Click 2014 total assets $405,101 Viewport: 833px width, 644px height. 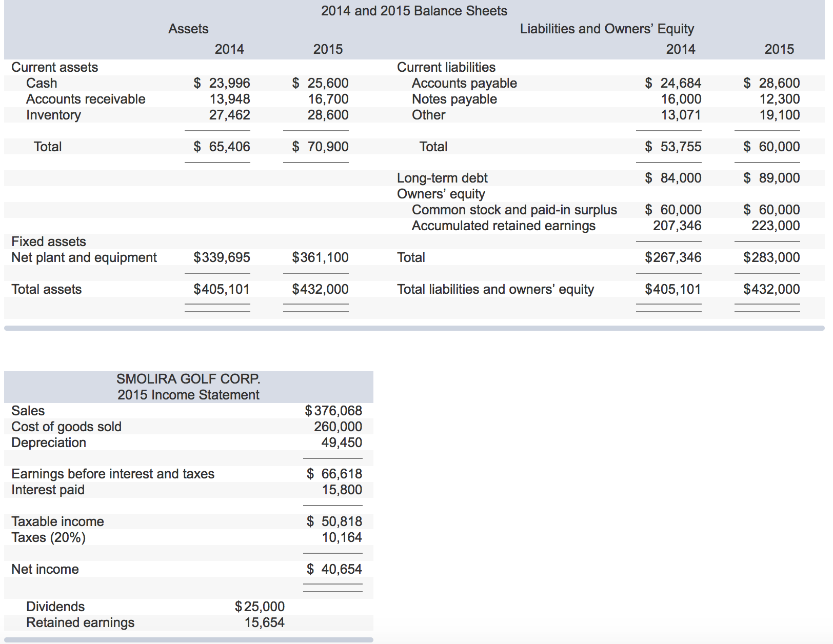(222, 289)
